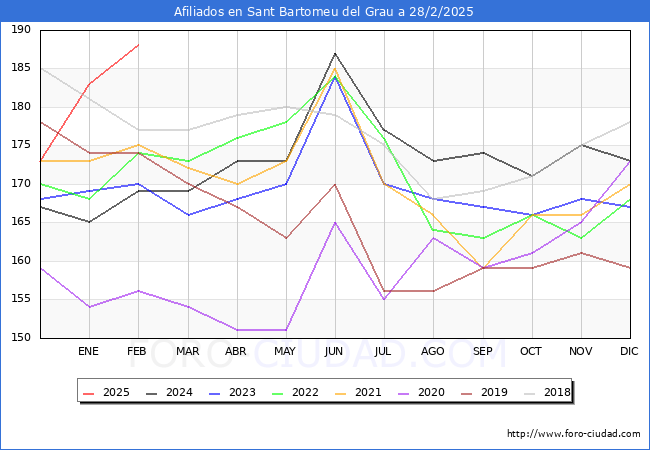Screen dimensions: 650x450
Task: Select the 2021 legend label
Action: point(368,392)
